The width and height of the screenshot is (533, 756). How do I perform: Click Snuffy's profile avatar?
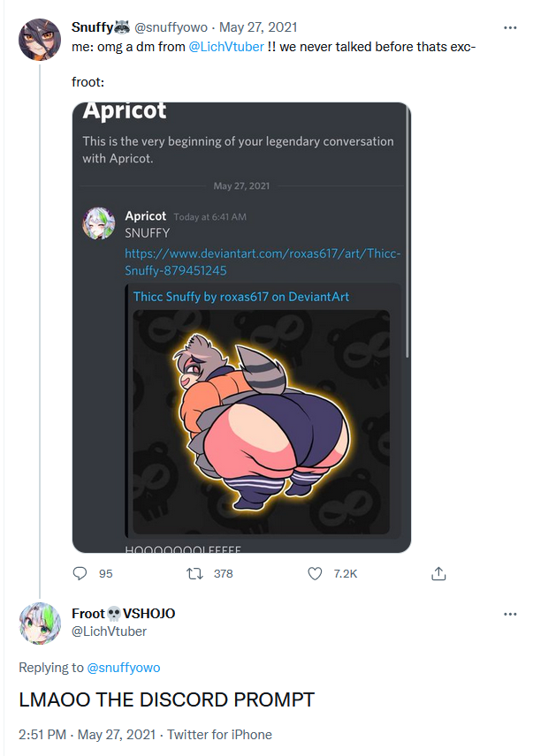(39, 39)
